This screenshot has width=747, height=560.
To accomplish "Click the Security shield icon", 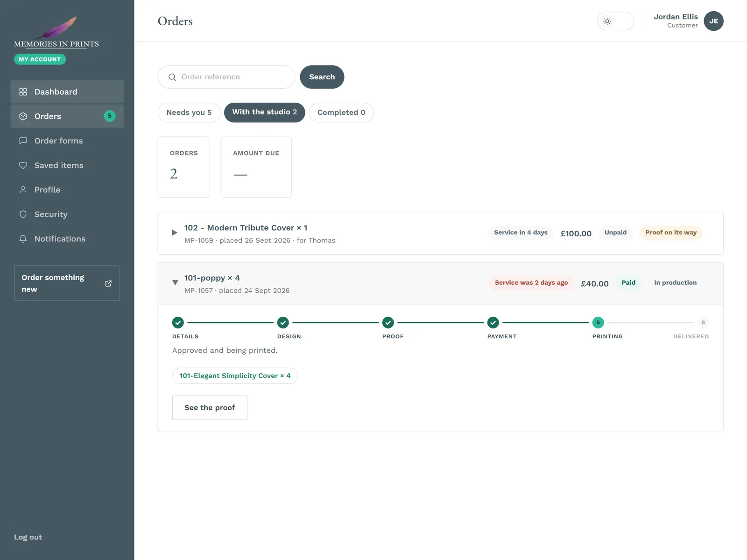I will pos(23,214).
